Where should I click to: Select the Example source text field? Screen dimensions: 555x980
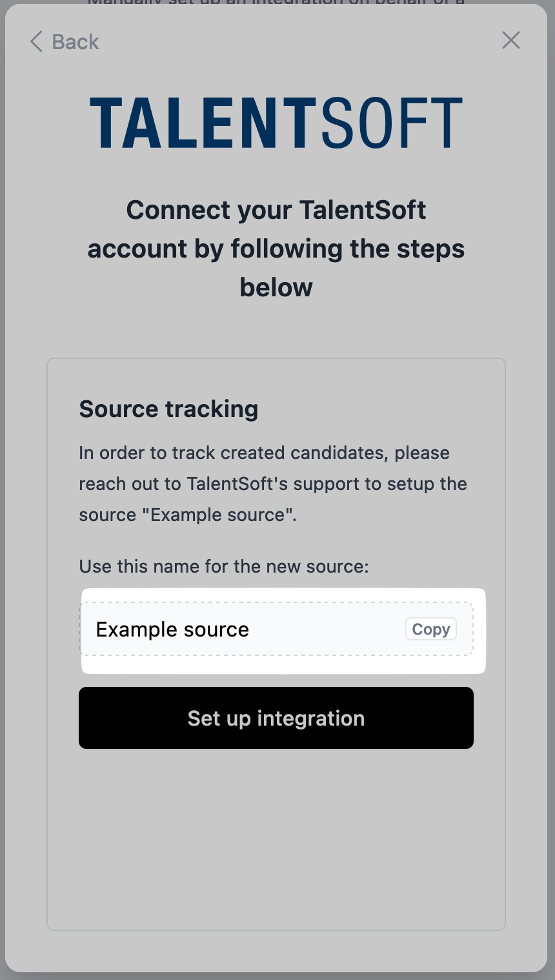coord(276,629)
